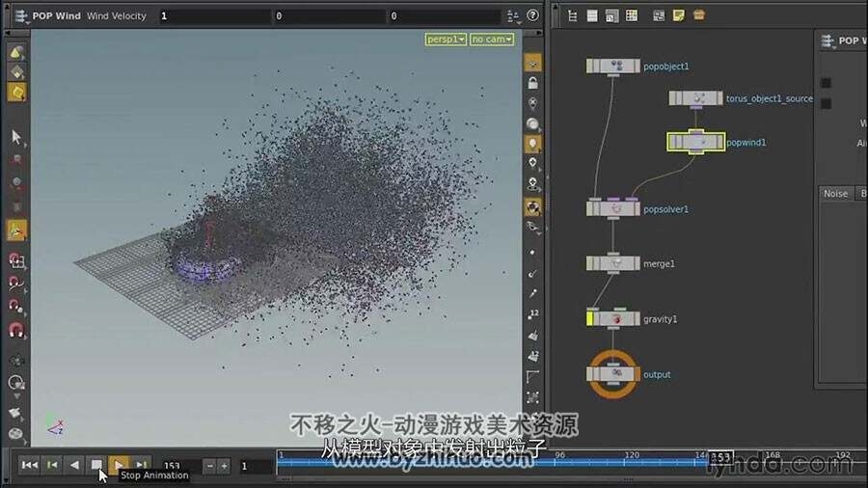Open the Noise tab in parameters
This screenshot has width=868, height=488.
click(x=835, y=194)
